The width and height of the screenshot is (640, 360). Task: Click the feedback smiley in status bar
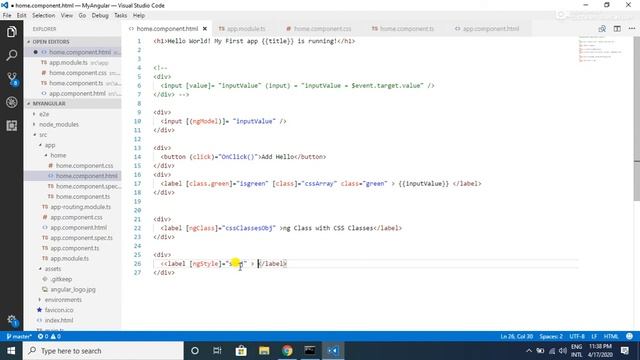point(629,336)
